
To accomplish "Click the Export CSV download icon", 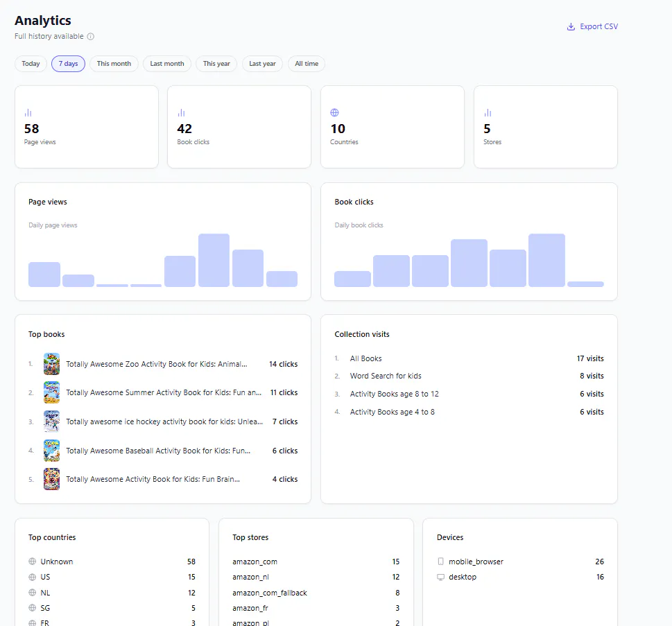I will (x=571, y=26).
